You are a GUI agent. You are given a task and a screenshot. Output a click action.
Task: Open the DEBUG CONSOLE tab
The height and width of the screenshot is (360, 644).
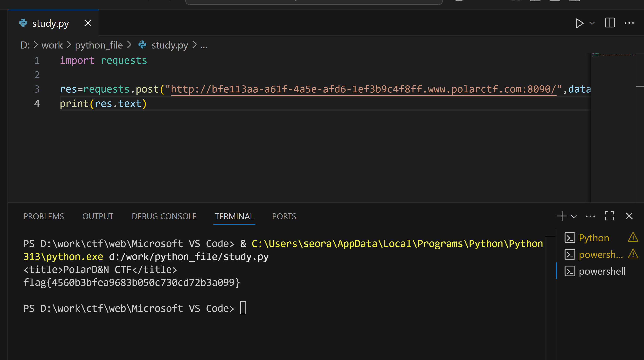pyautogui.click(x=164, y=216)
